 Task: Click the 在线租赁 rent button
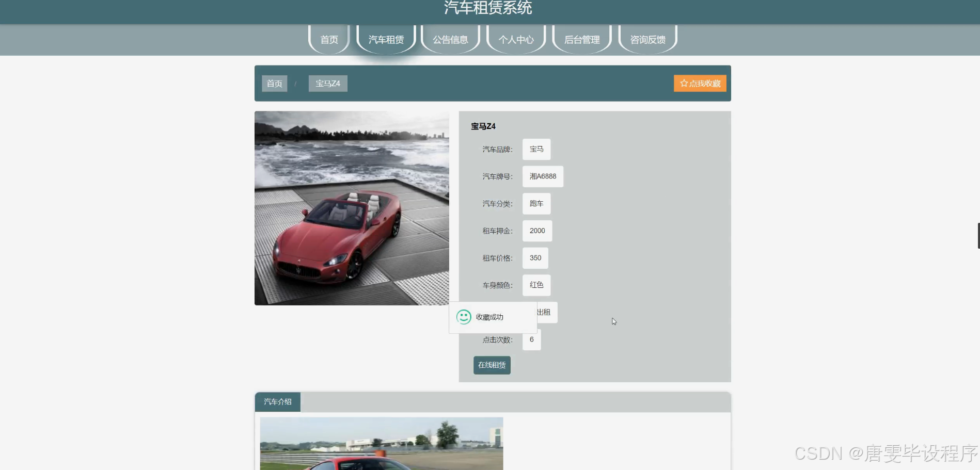(492, 365)
